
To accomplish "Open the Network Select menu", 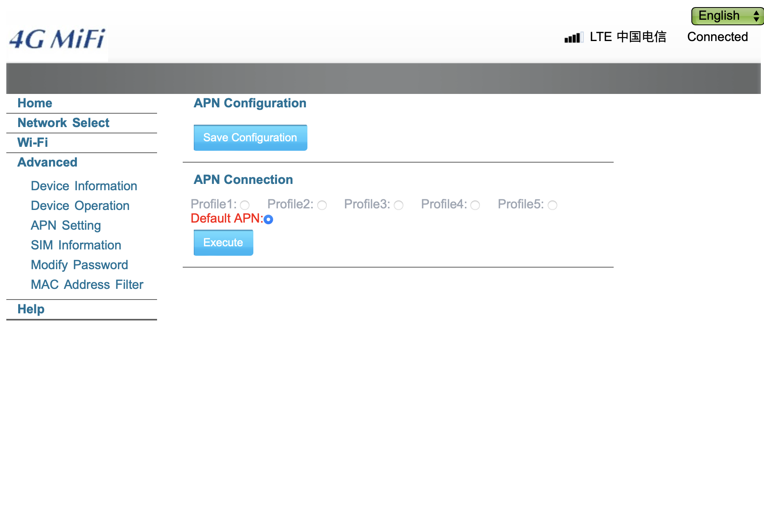I will pyautogui.click(x=63, y=123).
